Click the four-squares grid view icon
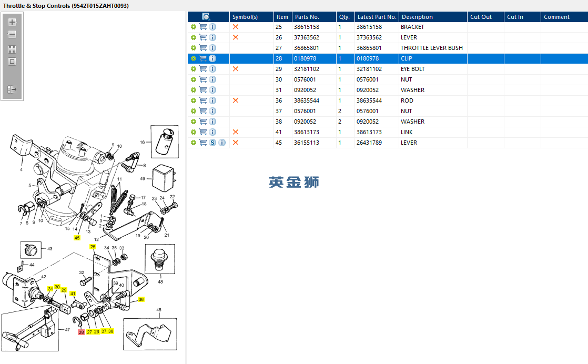 coord(12,49)
